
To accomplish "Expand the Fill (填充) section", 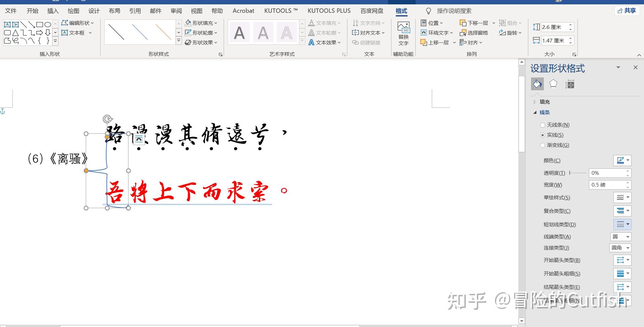I will (x=542, y=102).
